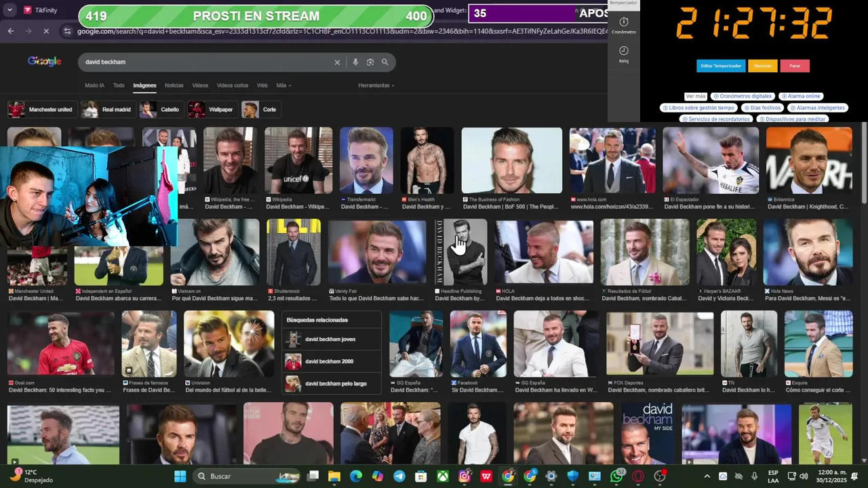Open Alarma online suggestion link
The width and height of the screenshot is (868, 488).
point(801,96)
